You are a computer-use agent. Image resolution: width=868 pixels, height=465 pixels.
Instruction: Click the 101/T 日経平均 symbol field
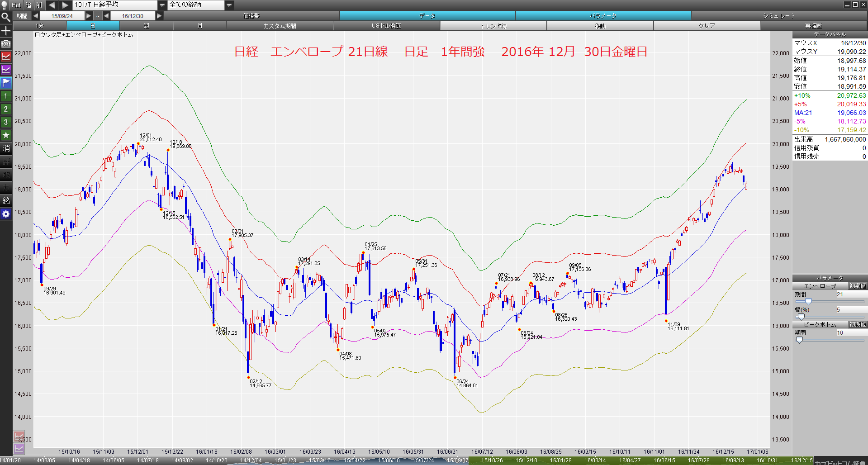pos(115,5)
